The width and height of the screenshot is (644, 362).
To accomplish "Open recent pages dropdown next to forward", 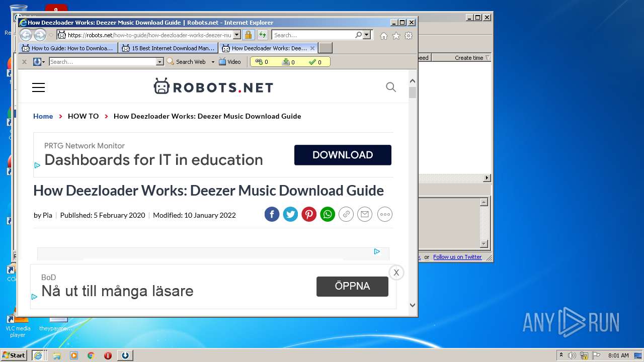I will (51, 35).
